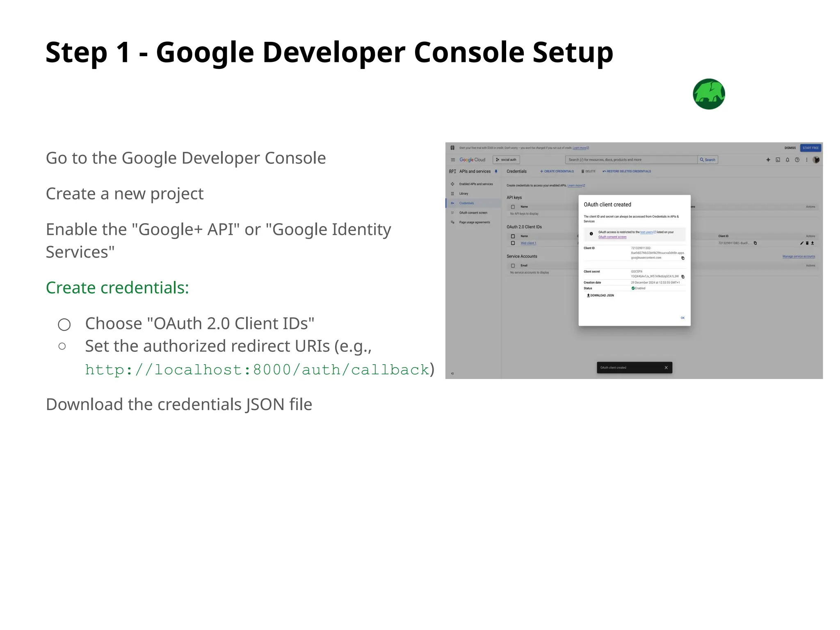Open Page usage agreements in the sidebar
This screenshot has width=840, height=630.
coord(474,222)
